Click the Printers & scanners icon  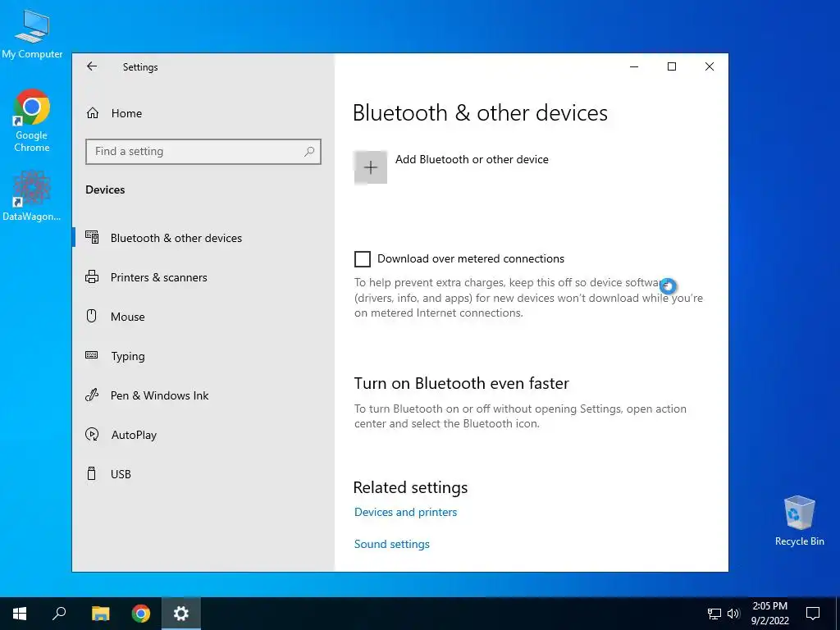point(92,277)
